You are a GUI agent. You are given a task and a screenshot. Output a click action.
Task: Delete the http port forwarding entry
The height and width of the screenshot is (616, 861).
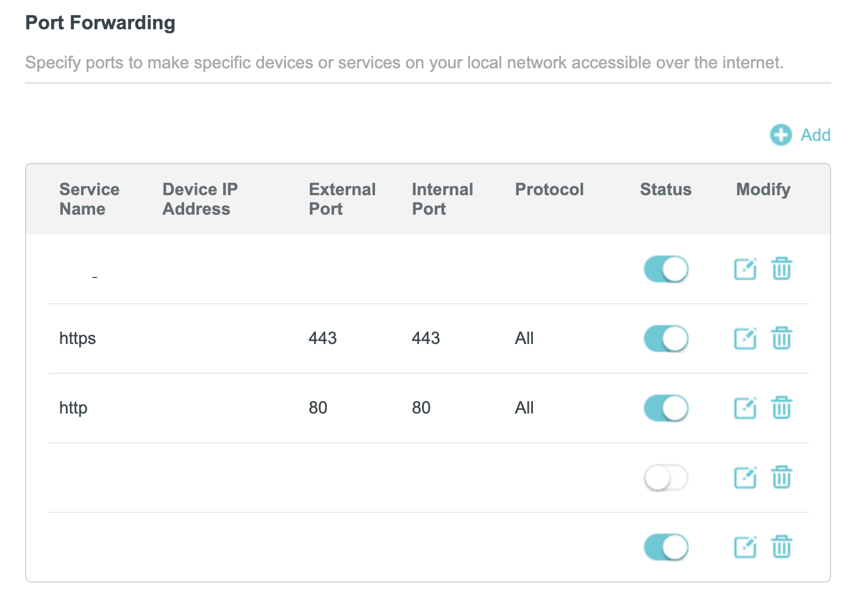point(781,408)
